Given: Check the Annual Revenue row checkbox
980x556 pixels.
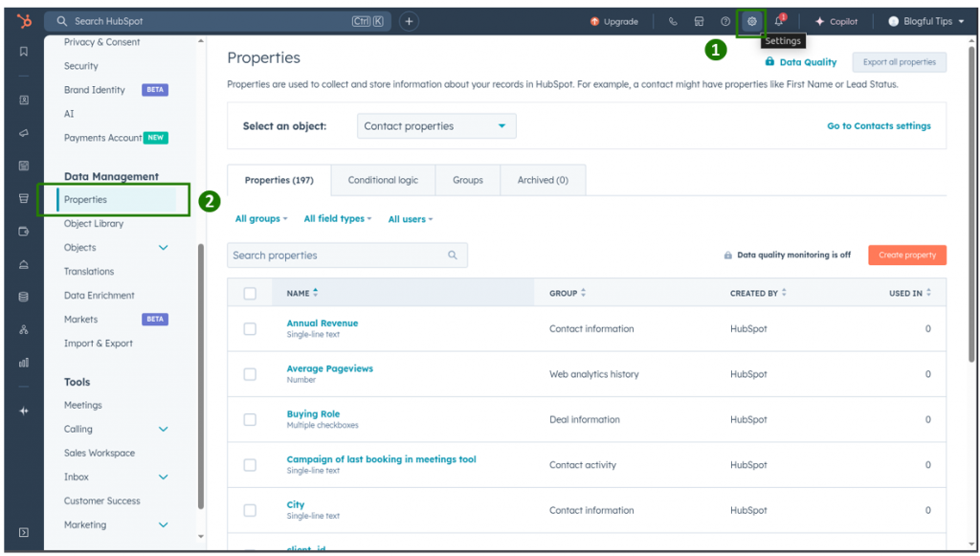Looking at the screenshot, I should coord(250,328).
